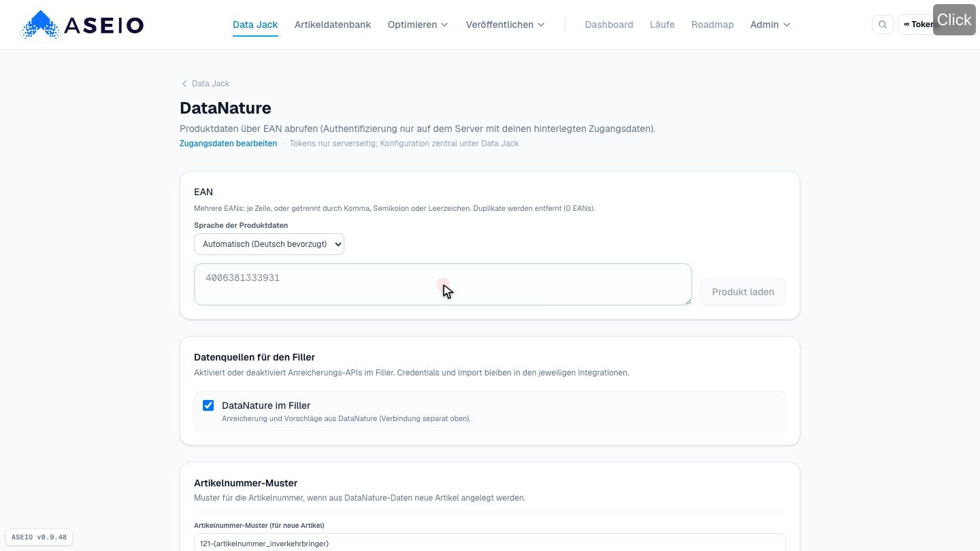Click the 'DataNature im Filler' label text
Screen dimensions: 980x551
[266, 405]
